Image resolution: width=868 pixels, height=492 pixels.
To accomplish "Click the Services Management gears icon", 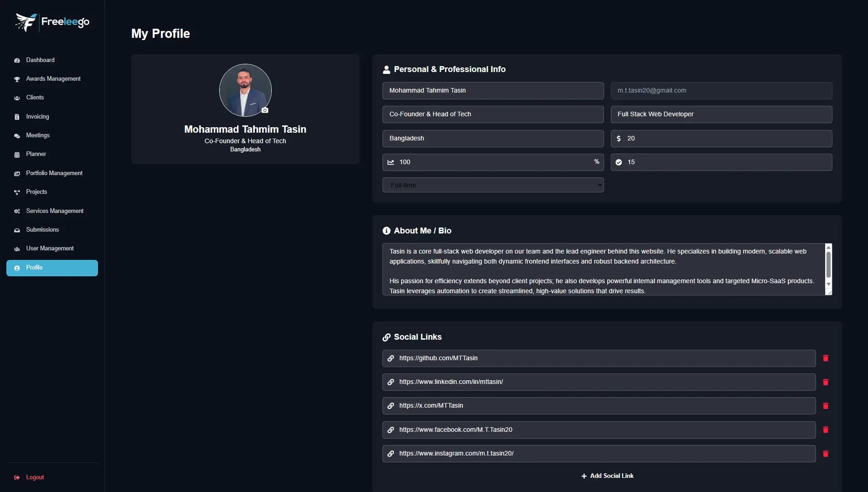I will (x=17, y=211).
